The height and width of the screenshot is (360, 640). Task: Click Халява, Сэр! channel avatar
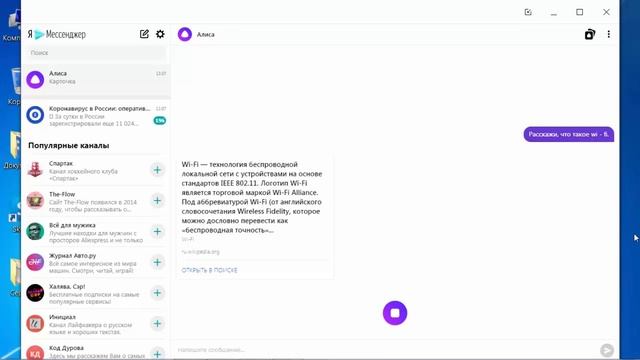click(x=35, y=293)
